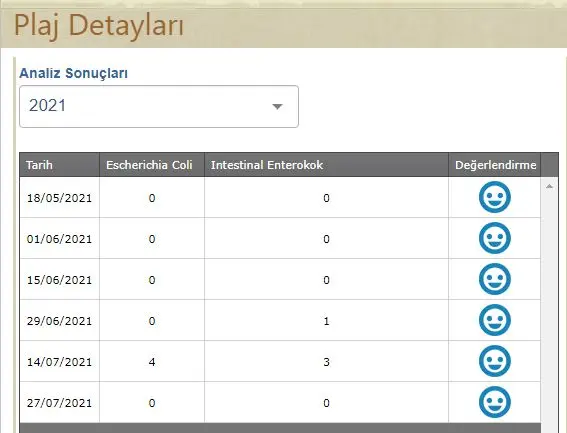Screen dimensions: 567x433
Task: Click the smiley icon for 29/06/2021
Action: tap(495, 320)
